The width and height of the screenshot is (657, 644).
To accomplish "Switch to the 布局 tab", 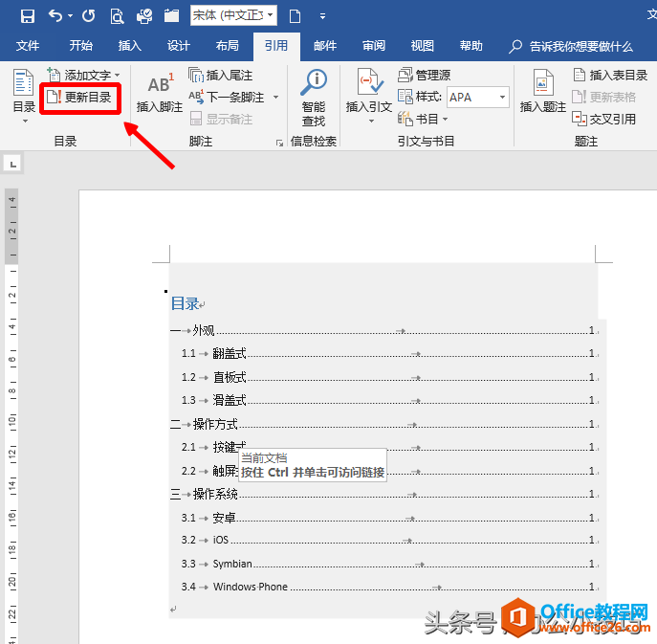I will tap(227, 45).
